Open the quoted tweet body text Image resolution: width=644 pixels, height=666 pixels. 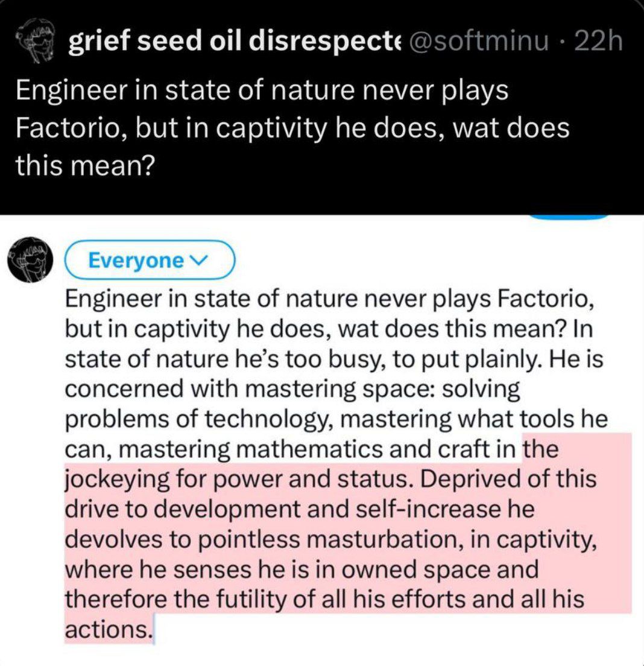point(289,128)
